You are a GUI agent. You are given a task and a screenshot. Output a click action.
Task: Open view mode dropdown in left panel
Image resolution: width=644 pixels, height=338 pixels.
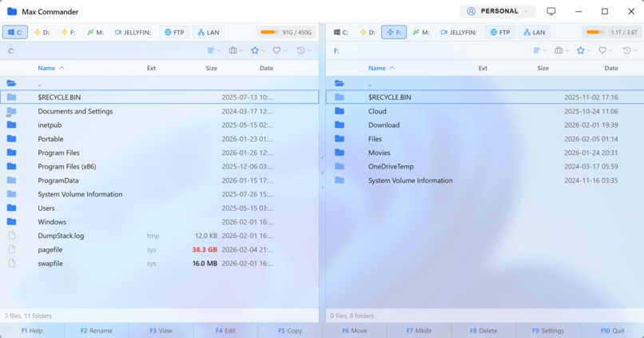(x=214, y=50)
